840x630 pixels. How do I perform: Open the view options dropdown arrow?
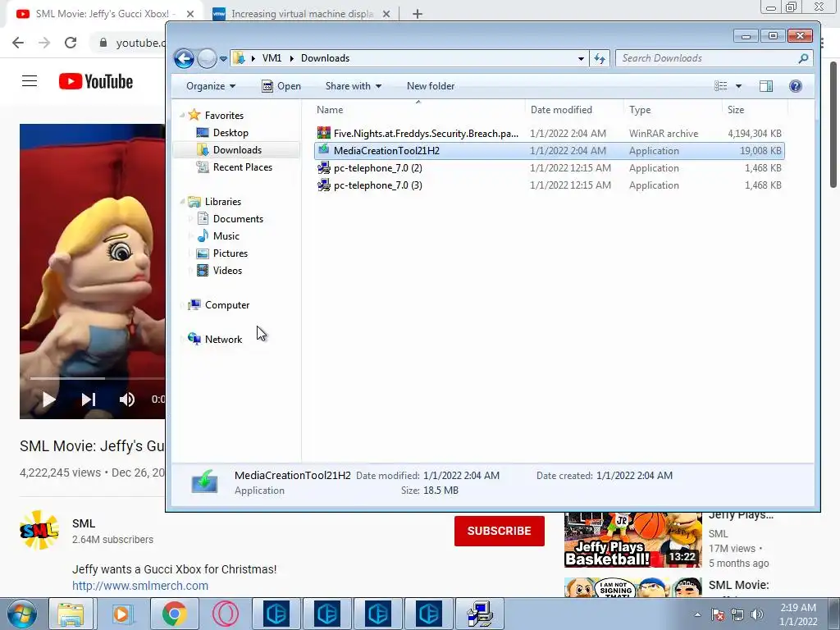pos(739,85)
